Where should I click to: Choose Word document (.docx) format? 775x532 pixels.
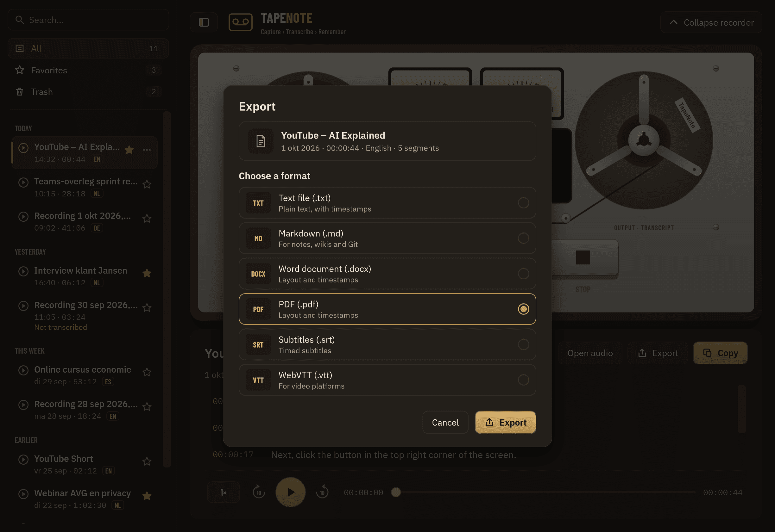pyautogui.click(x=387, y=274)
